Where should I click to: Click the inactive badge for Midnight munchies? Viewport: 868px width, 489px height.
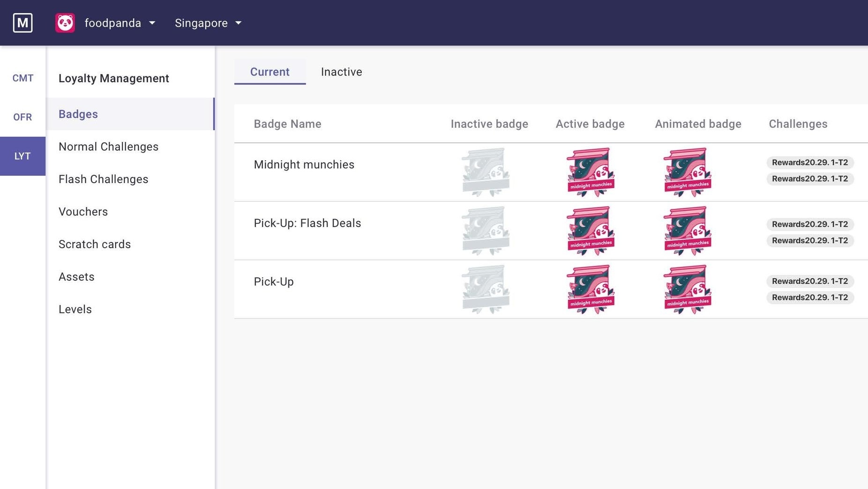point(486,172)
